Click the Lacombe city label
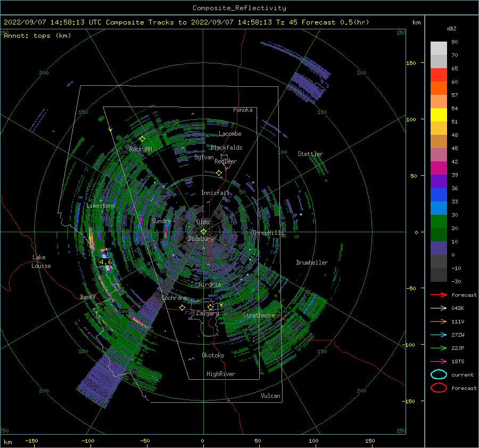Screen dimensions: 479x448 pos(230,134)
